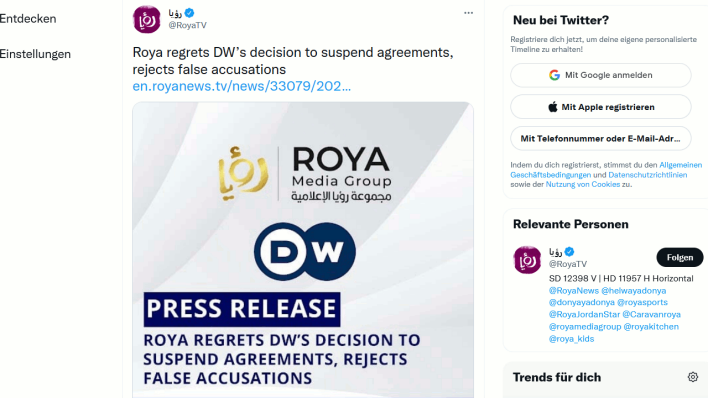
Task: Choose Mit Apple registrieren
Action: tap(601, 107)
